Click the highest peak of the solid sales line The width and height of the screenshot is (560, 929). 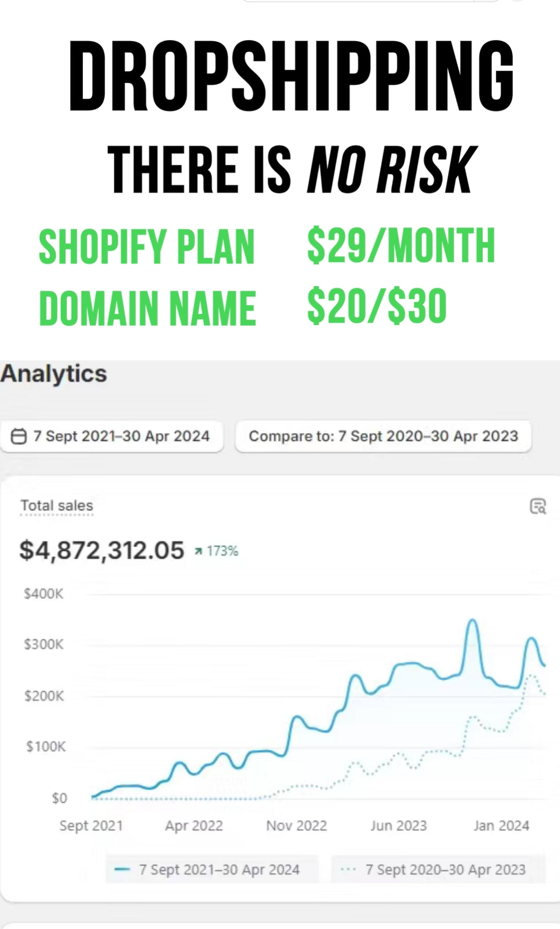[x=472, y=620]
